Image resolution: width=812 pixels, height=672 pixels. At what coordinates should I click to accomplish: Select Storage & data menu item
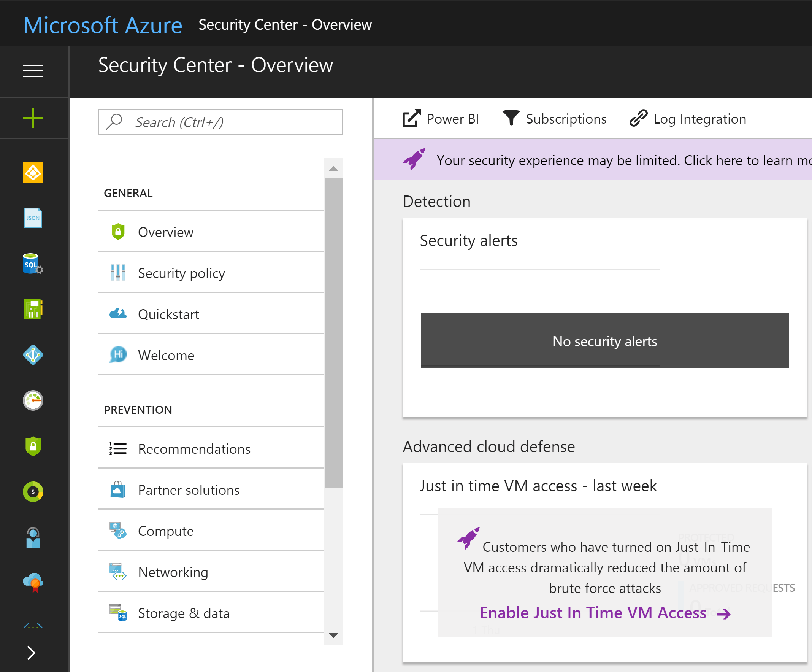click(x=184, y=613)
